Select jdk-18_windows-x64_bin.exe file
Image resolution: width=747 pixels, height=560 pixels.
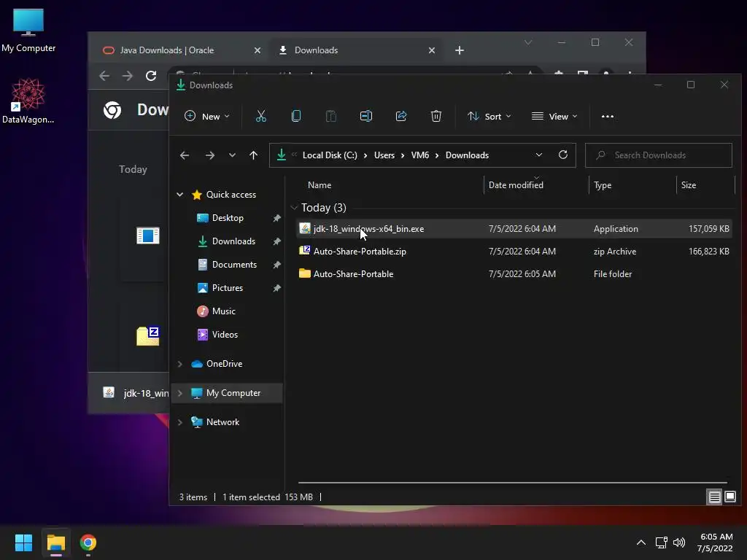[514, 228]
